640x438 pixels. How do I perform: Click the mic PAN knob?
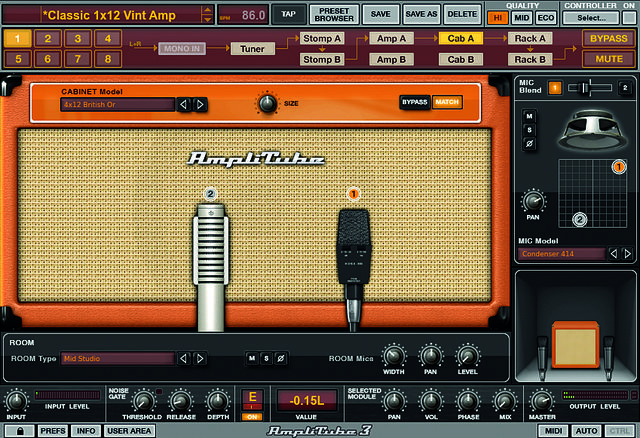(x=533, y=201)
